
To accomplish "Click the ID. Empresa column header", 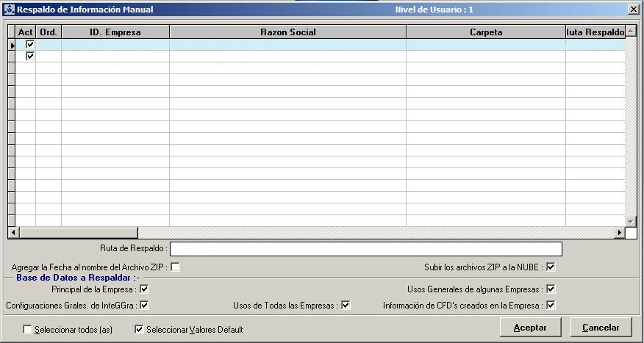I will click(115, 32).
